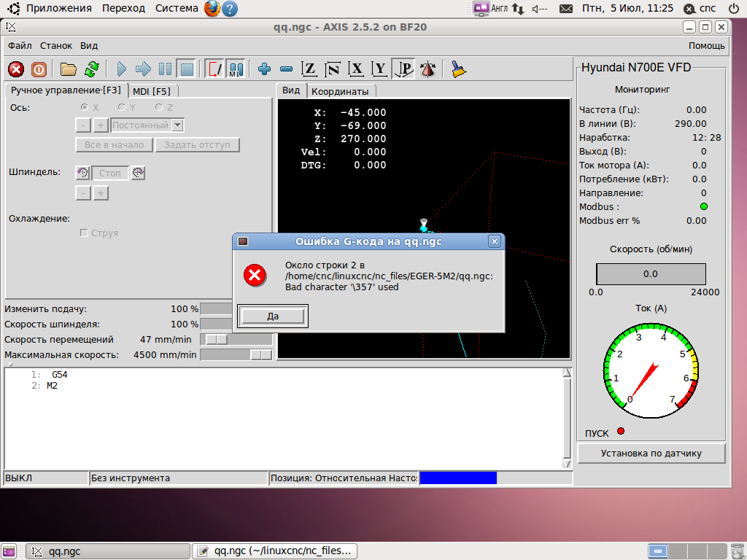Click scroll up arrow in G-code pane
Screen dimensions: 747x560
coord(566,373)
